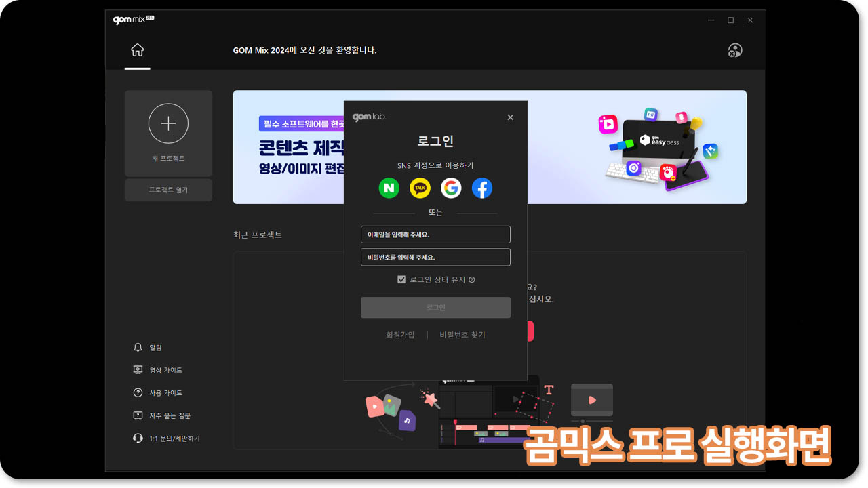Maximize the GOM Mix window
The height and width of the screenshot is (488, 868).
click(x=730, y=20)
